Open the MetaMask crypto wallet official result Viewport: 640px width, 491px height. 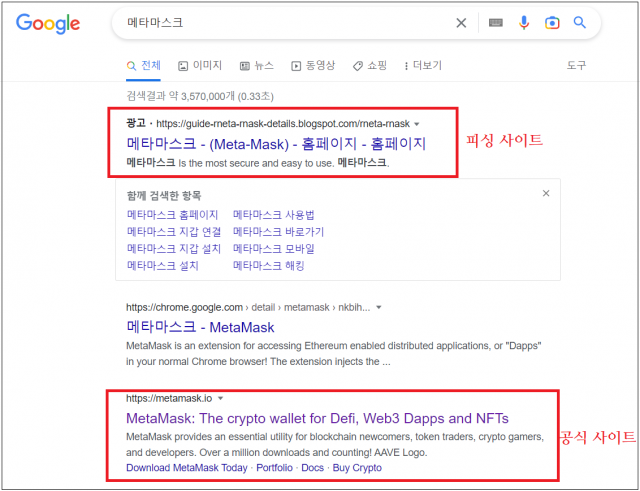317,417
